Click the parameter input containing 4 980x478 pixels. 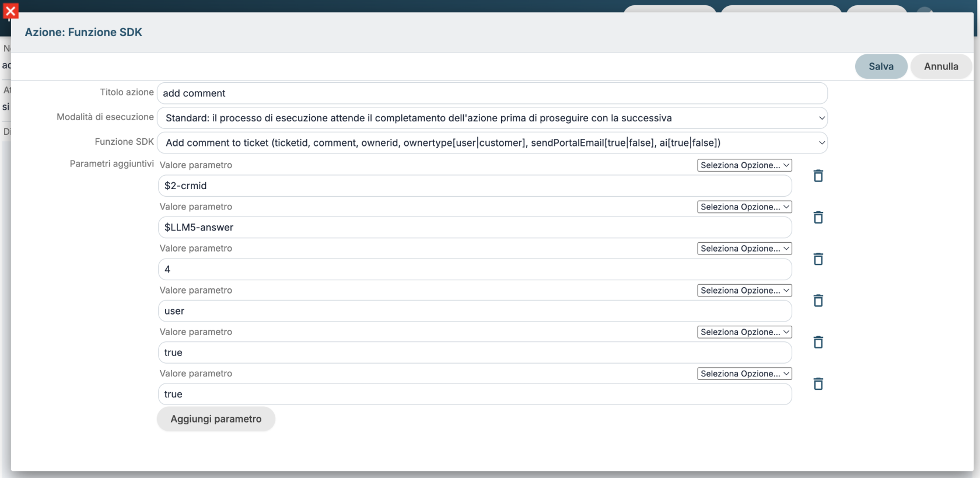475,269
